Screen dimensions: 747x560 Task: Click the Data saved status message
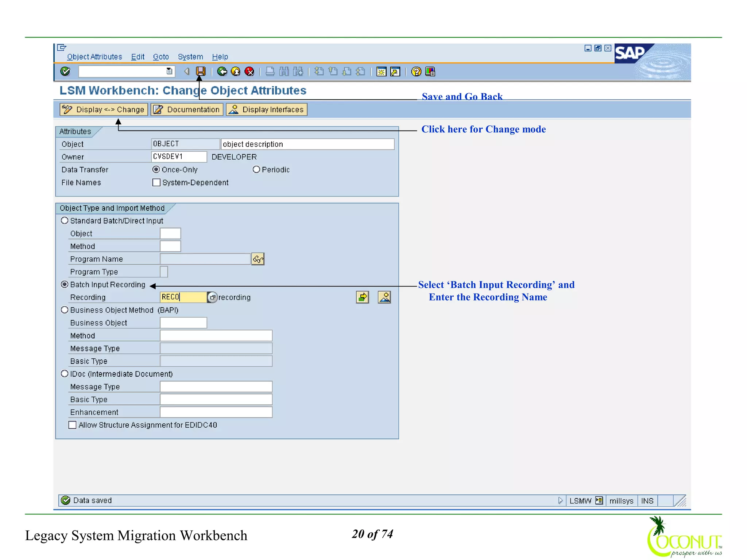click(x=93, y=501)
